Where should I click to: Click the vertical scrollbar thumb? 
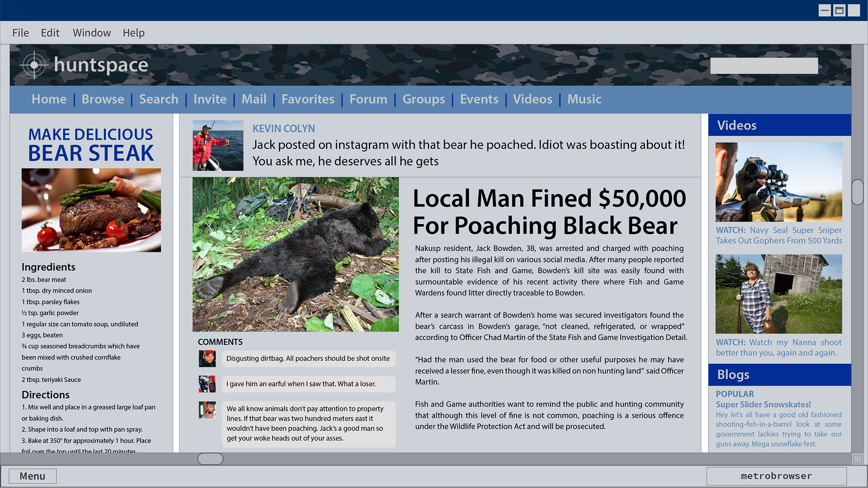click(857, 192)
